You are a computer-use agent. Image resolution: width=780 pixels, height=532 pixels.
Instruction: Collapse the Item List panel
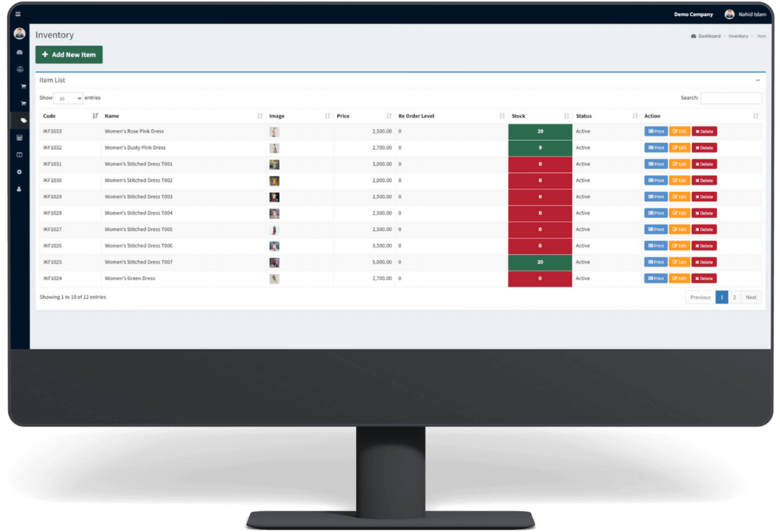[x=758, y=80]
